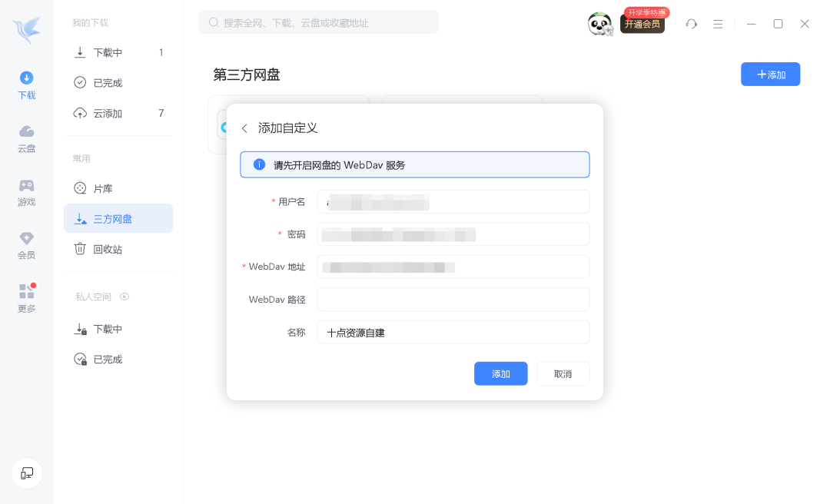Image resolution: width=830 pixels, height=504 pixels.
Task: Click the WebDav 路径 input field
Action: tap(453, 300)
